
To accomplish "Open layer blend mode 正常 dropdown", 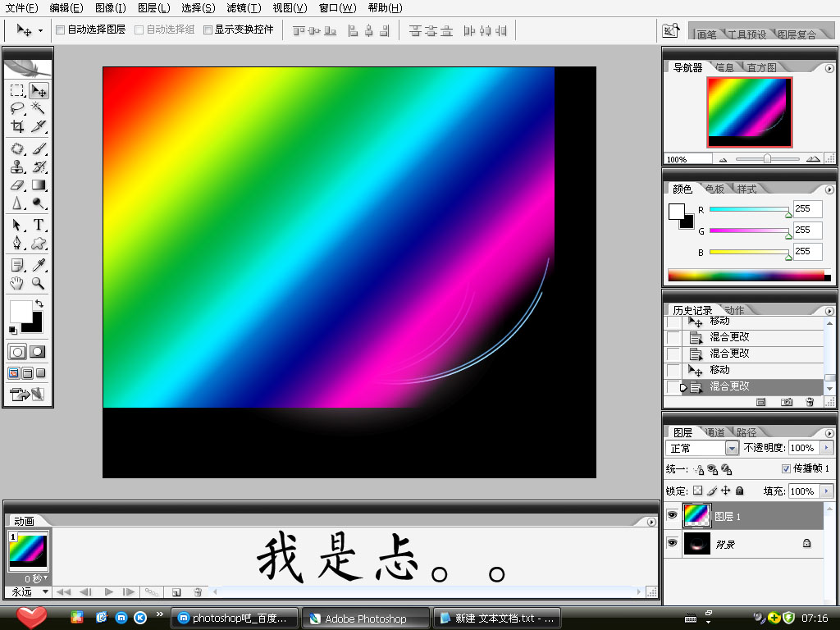I will (732, 448).
